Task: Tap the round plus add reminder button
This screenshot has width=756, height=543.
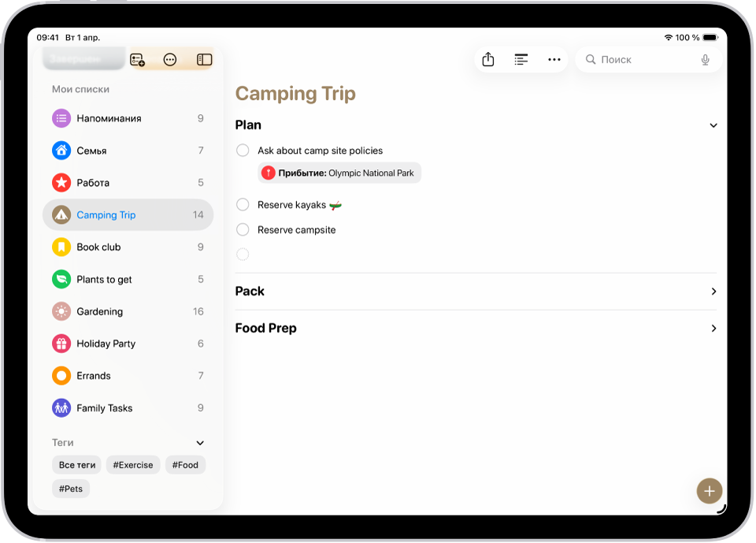Action: click(x=710, y=491)
